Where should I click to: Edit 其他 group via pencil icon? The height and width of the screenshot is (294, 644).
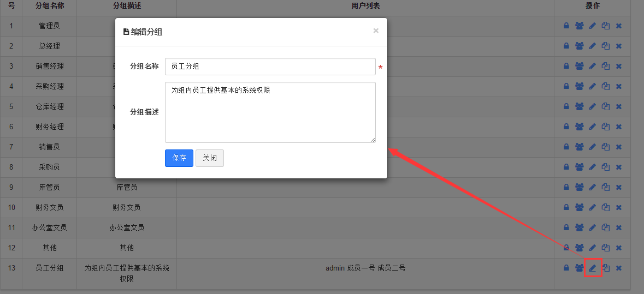click(x=592, y=248)
